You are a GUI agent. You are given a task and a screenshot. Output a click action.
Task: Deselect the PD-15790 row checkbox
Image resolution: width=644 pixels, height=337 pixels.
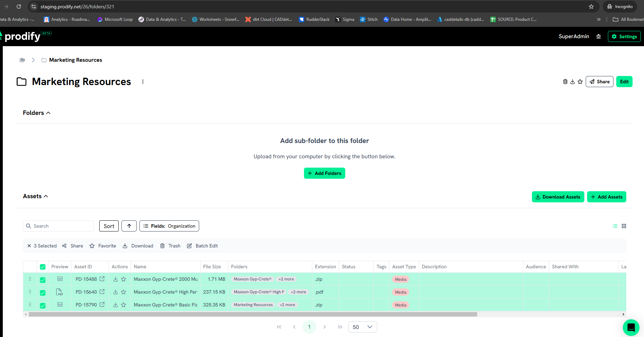click(x=43, y=305)
